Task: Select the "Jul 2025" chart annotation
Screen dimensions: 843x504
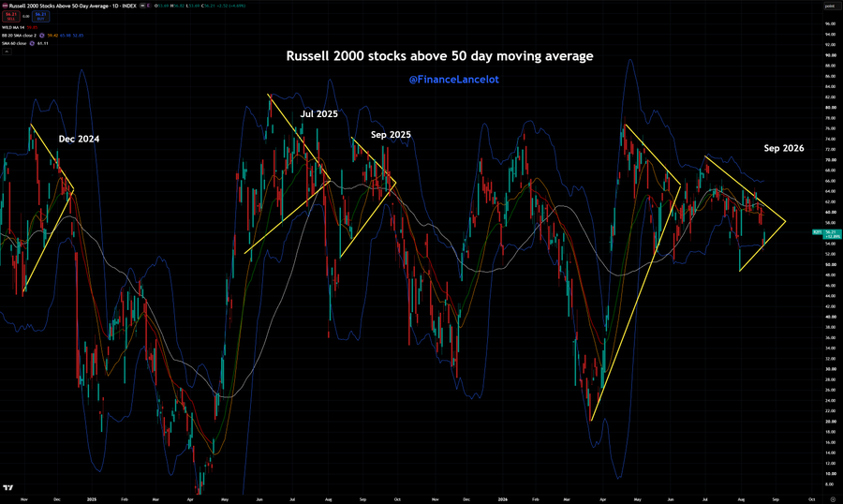Action: [318, 114]
